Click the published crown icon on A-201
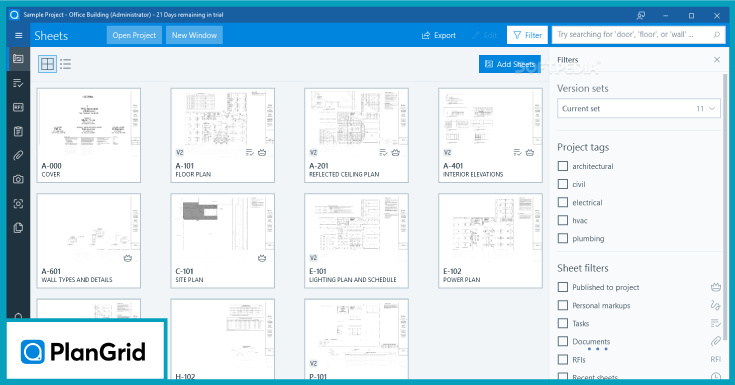The height and width of the screenshot is (385, 735). 396,152
